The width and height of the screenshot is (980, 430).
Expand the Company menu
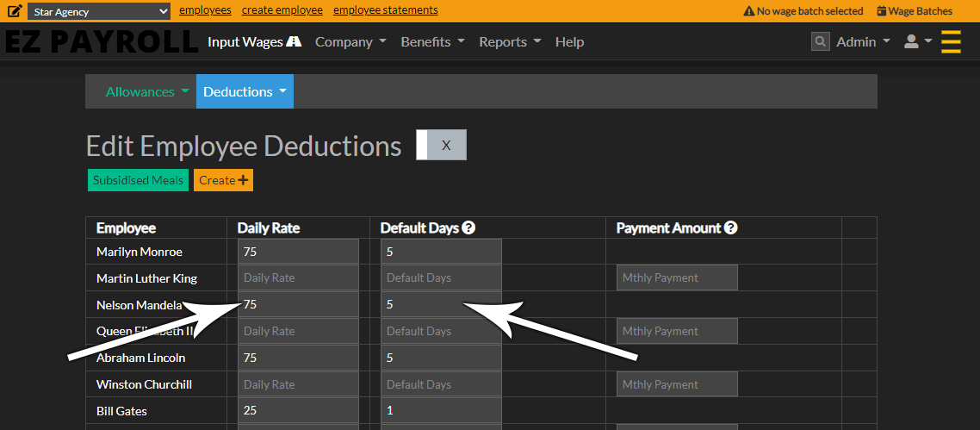[x=350, y=42]
